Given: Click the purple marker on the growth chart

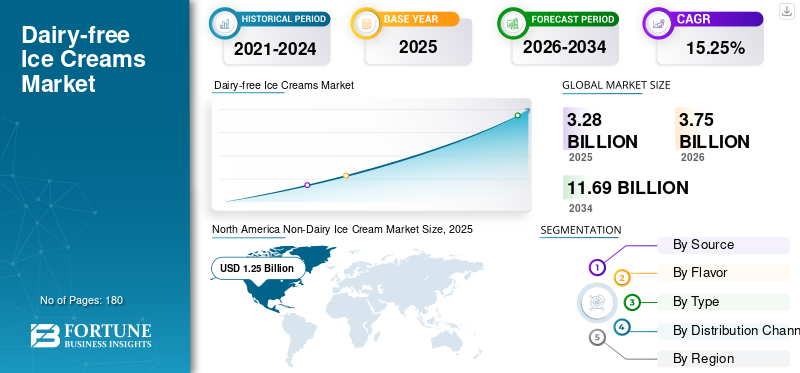Looking at the screenshot, I should click(x=307, y=185).
